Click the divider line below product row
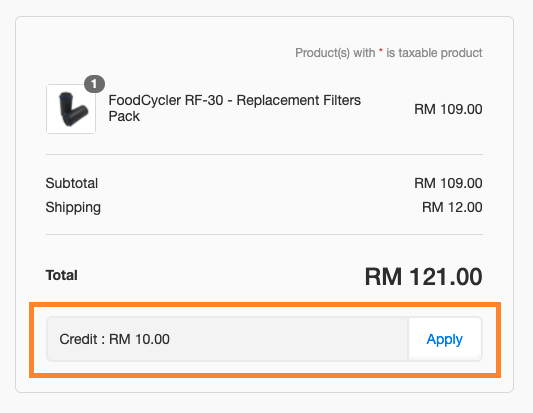Viewport: 533px width, 413px height. 264,154
